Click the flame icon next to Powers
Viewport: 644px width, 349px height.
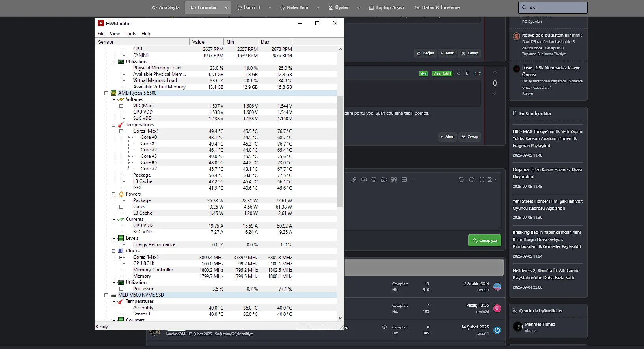(x=121, y=194)
